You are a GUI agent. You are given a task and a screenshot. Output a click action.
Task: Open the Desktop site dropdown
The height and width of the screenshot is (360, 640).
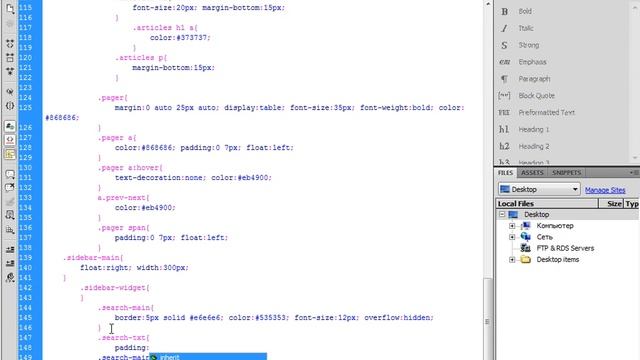[x=539, y=189]
